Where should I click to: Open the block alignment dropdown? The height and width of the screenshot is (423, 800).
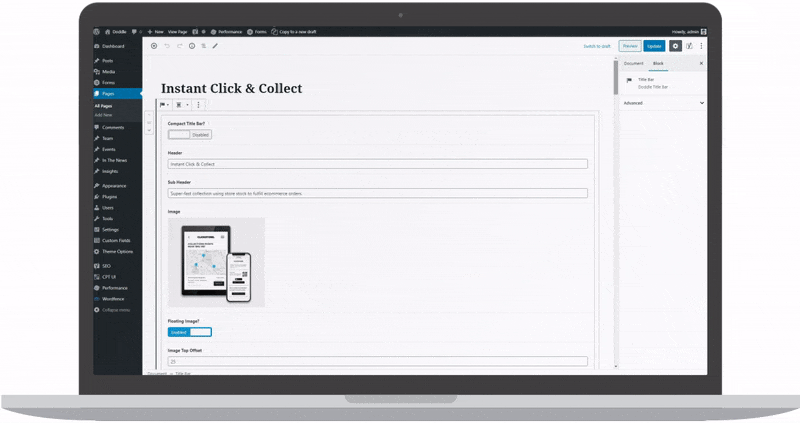tap(181, 104)
